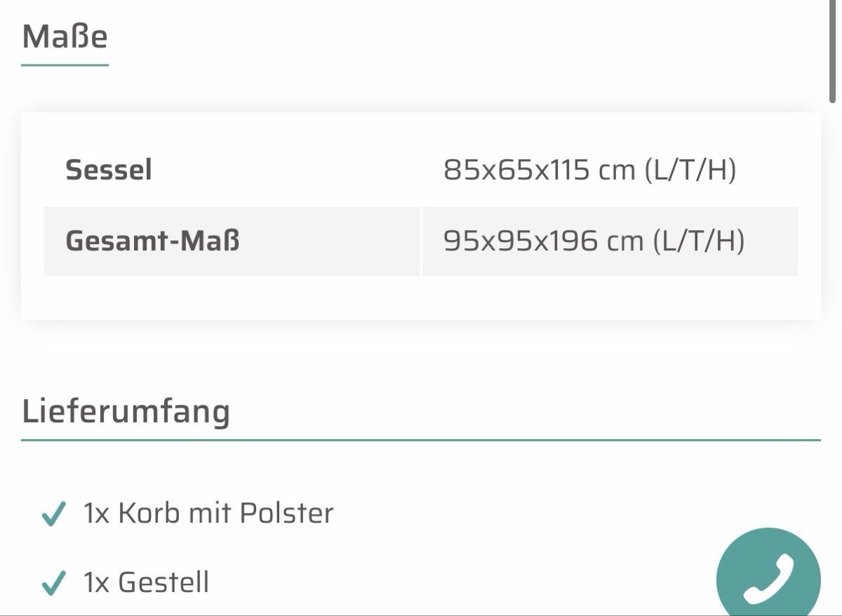Click checkmark icon beside Korb mit Polster
This screenshot has width=842, height=616.
pyautogui.click(x=54, y=514)
